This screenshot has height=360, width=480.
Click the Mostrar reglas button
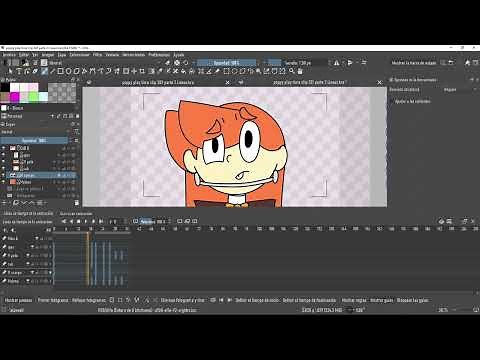tap(354, 300)
